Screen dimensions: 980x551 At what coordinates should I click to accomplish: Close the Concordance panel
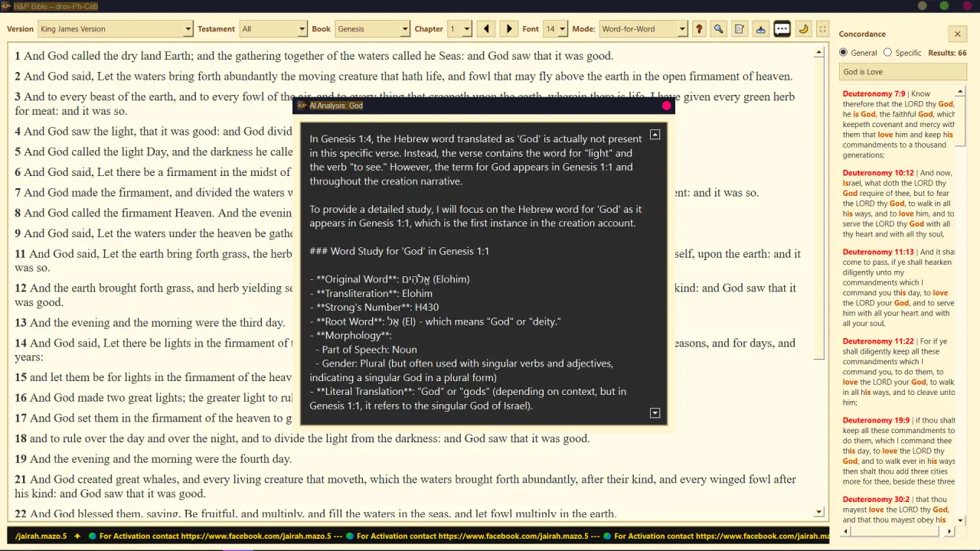957,34
